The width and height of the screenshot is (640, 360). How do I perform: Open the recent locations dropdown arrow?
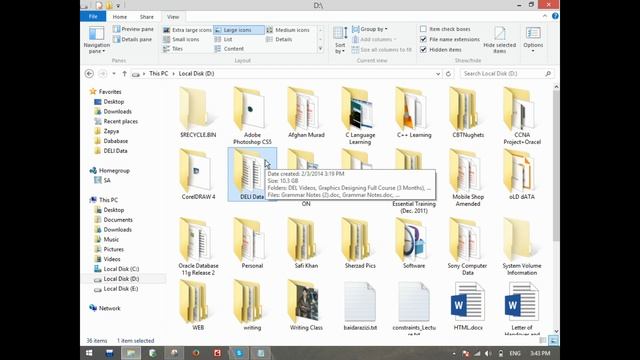(114, 74)
